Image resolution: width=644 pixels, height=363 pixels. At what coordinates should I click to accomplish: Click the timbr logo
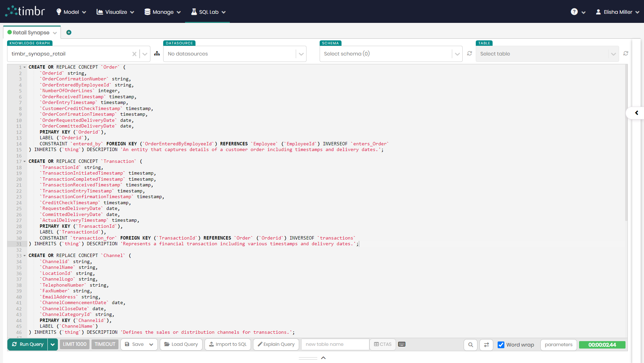(x=25, y=11)
